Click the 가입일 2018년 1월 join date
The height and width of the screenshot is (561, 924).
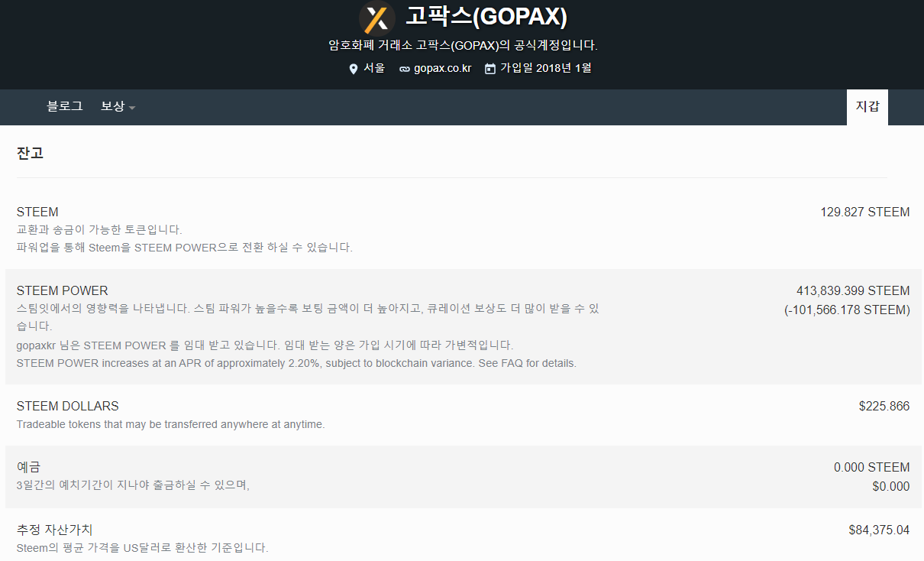(x=545, y=68)
